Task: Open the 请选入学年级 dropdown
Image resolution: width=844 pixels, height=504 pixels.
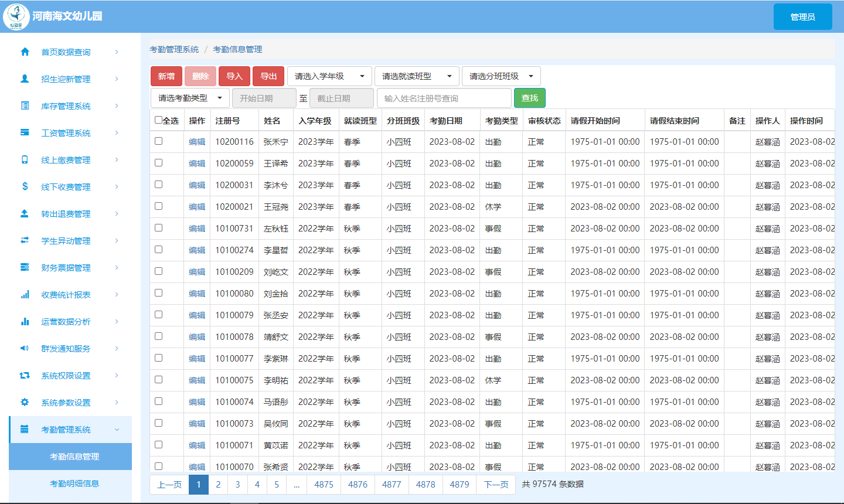Action: (x=329, y=76)
